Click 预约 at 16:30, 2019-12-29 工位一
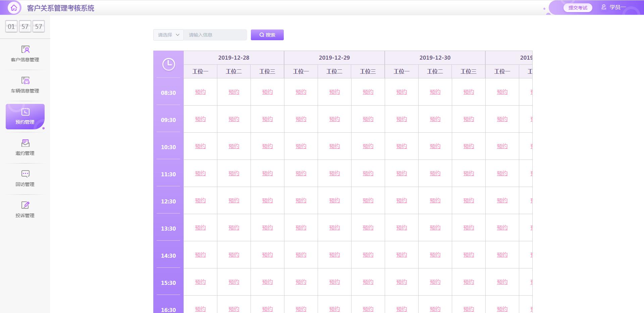This screenshot has width=644, height=313. (x=301, y=309)
